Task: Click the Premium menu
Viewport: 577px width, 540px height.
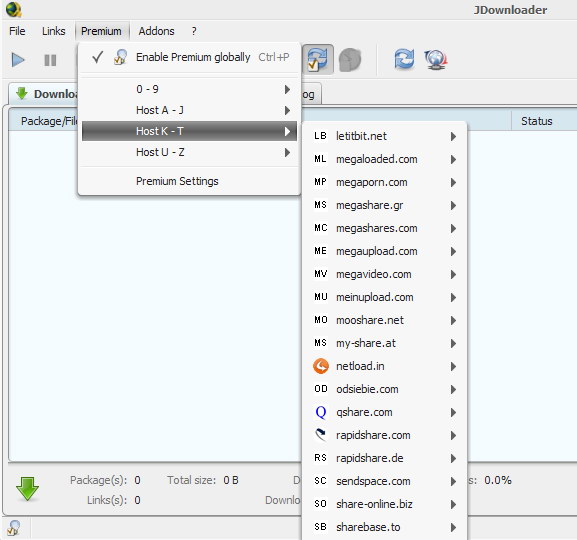Action: pyautogui.click(x=101, y=31)
